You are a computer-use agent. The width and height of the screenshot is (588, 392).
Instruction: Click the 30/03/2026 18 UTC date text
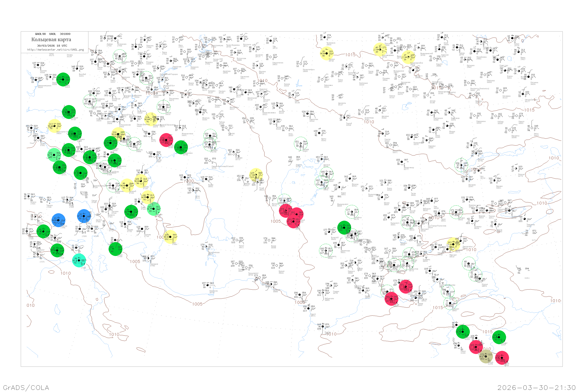[52, 45]
